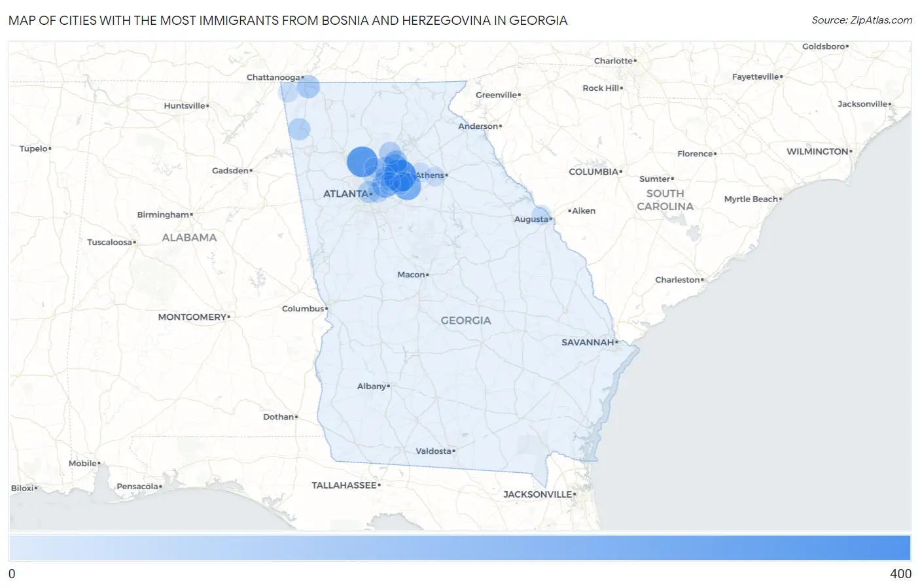Click the Source: ZipAtlas.com credit
The width and height of the screenshot is (920, 588).
click(x=862, y=20)
